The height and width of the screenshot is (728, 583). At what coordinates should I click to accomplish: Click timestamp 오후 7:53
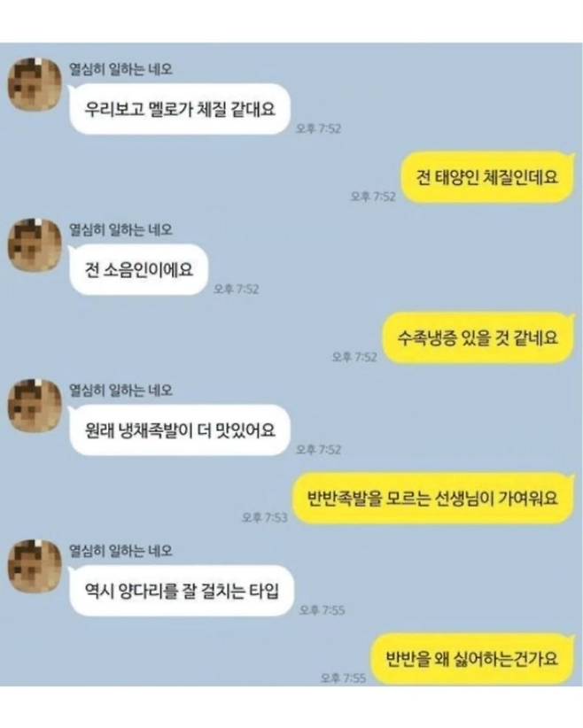point(265,517)
